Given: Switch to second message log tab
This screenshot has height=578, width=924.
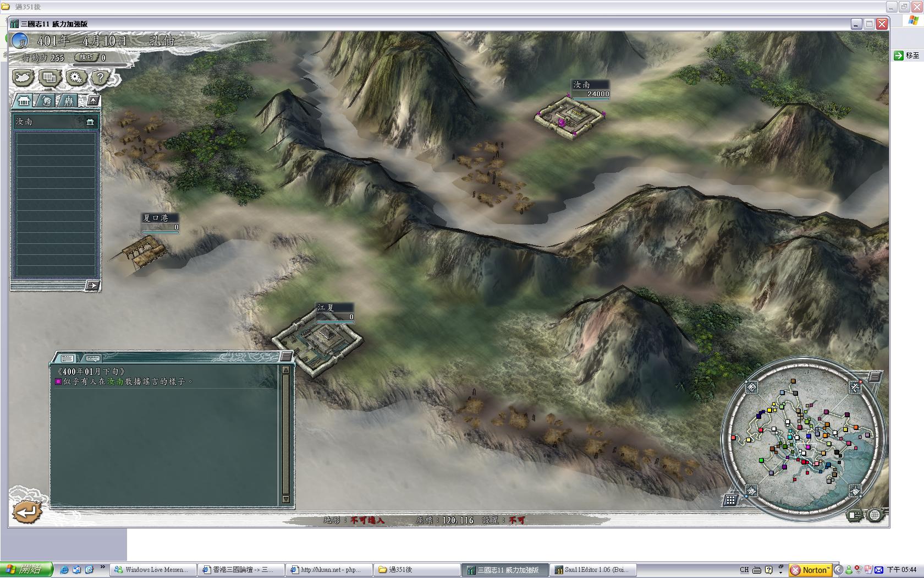Looking at the screenshot, I should 92,358.
